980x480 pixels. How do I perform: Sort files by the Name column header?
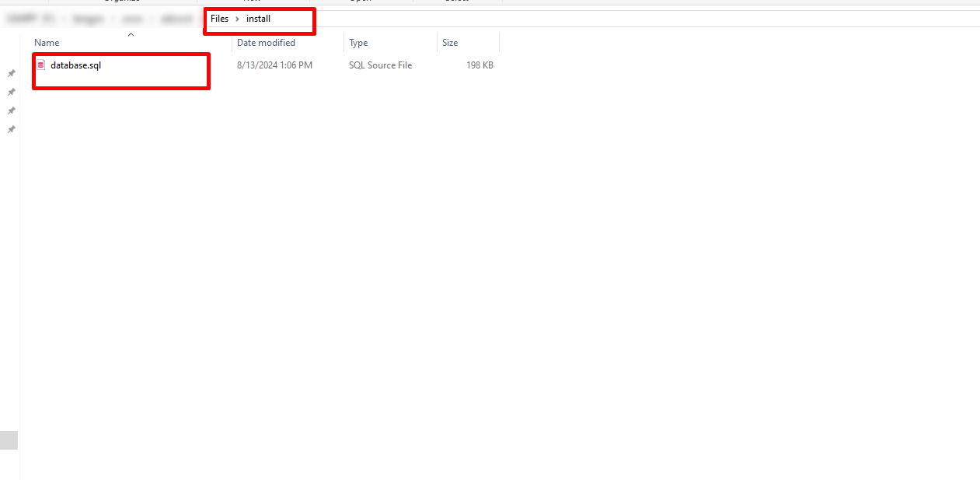(47, 43)
